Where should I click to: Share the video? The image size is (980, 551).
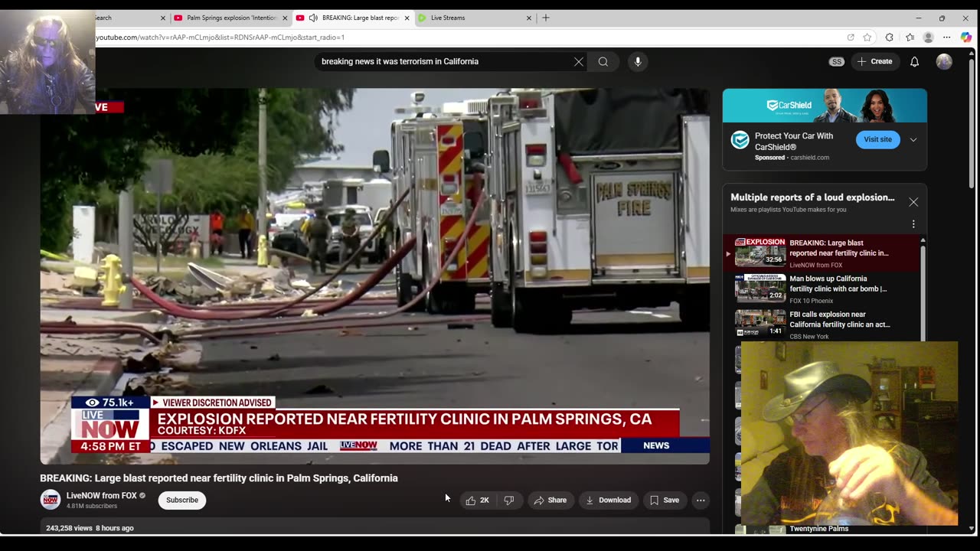(x=550, y=500)
